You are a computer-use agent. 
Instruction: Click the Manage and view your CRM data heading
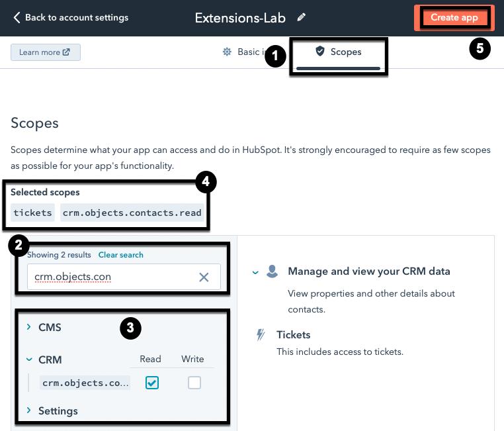click(x=369, y=271)
